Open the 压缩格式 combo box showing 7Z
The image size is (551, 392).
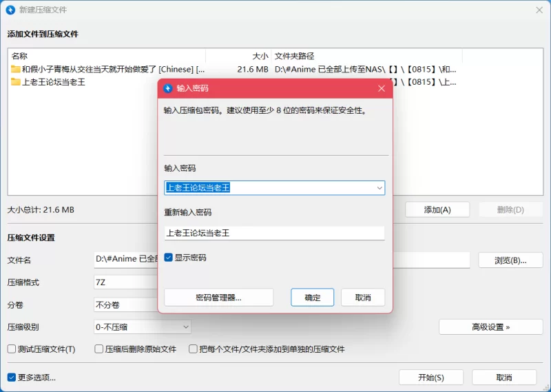click(126, 282)
